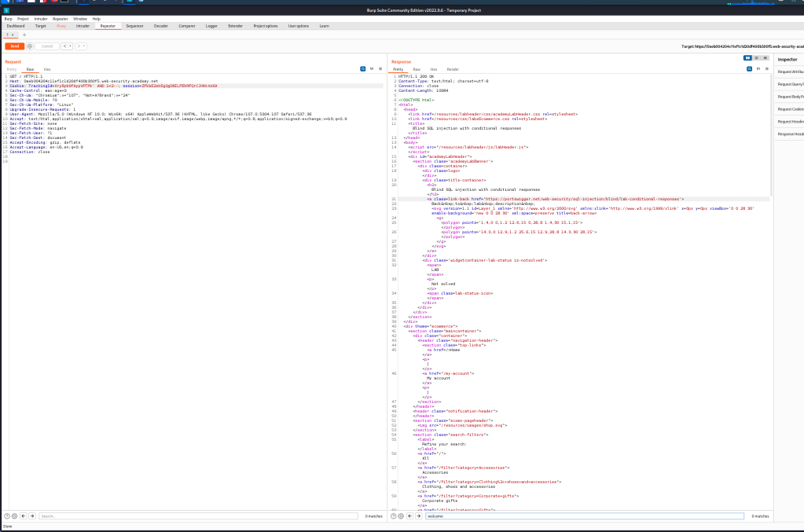Open request search settings gear
This screenshot has height=532, width=804.
(x=15, y=516)
